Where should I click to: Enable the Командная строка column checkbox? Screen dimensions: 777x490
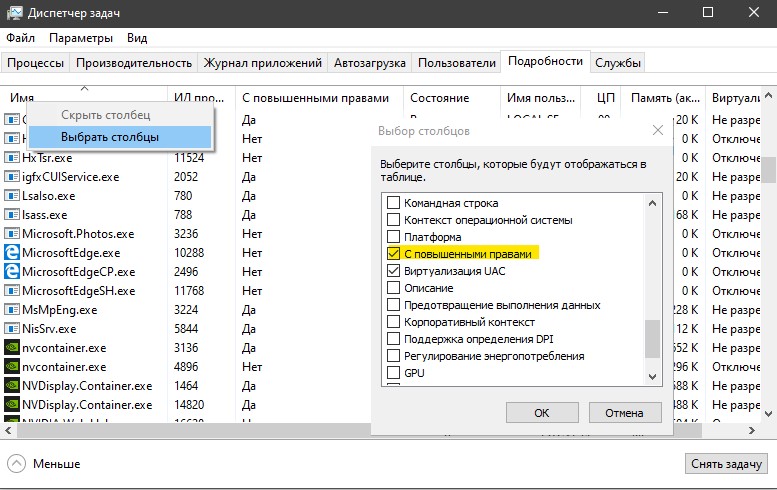click(393, 203)
